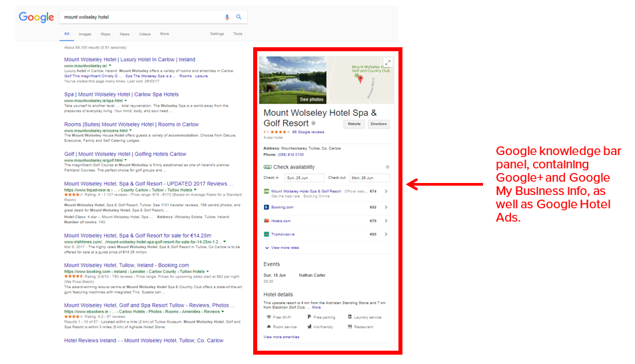Open 96 Google reviews link
Screen dimensions: 635x364
pyautogui.click(x=309, y=132)
